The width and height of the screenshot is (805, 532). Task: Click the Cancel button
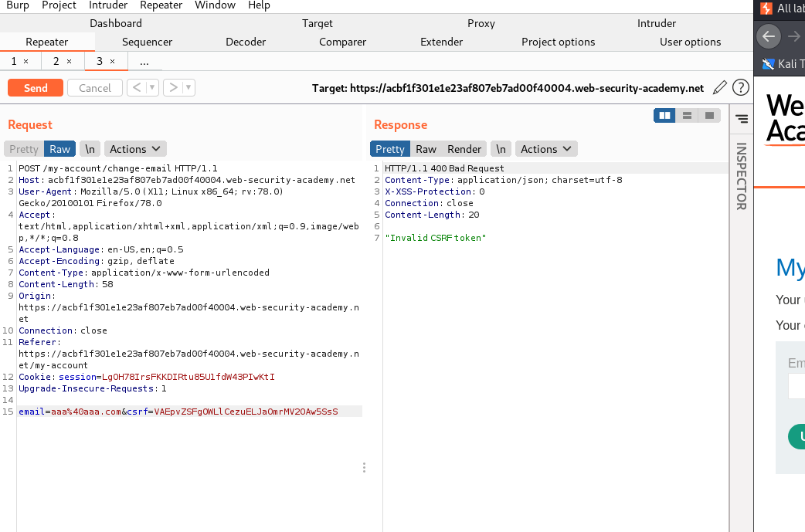click(95, 88)
